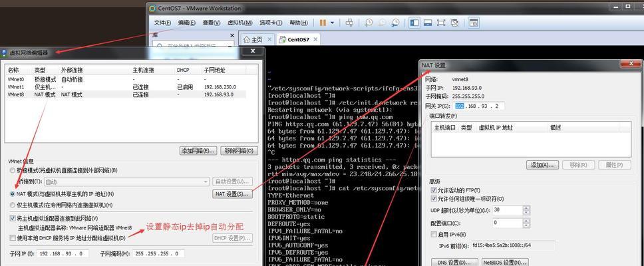Screen dimensions: 644x266
Task: Switch to Unity mode toolbar icon
Action: point(454,23)
